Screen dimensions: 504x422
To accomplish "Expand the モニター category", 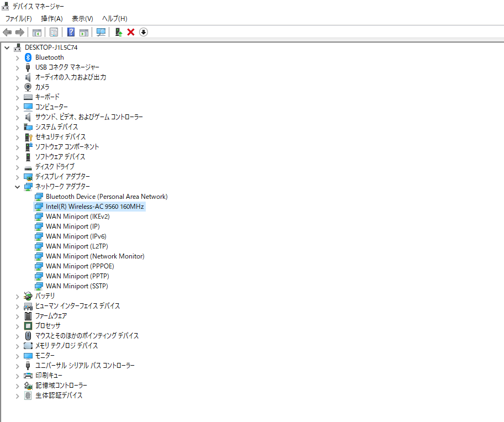I will coord(17,356).
